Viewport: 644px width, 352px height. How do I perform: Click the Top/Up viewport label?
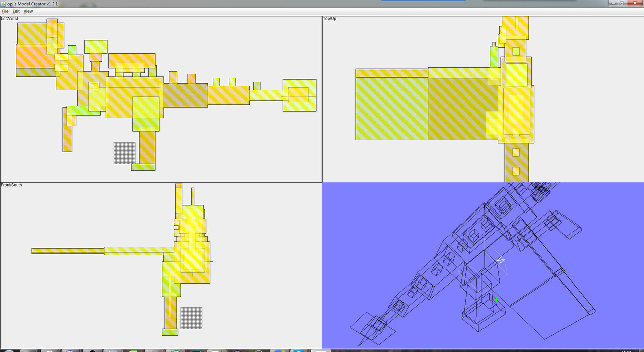coord(329,19)
